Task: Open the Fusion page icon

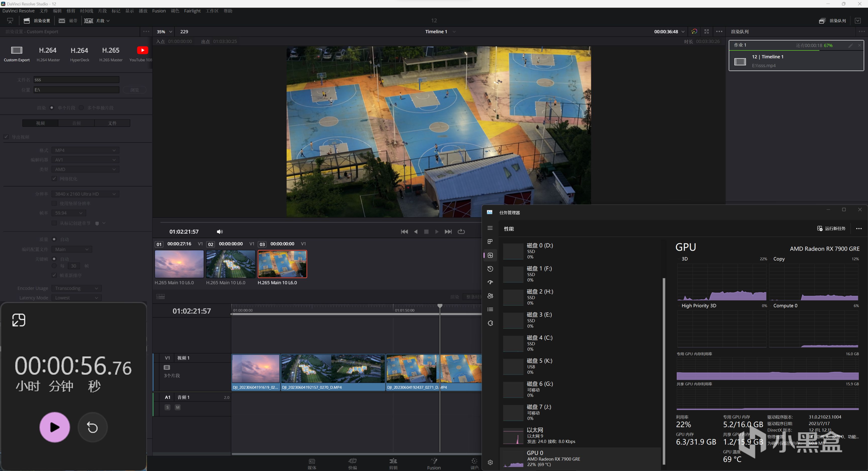Action: [x=434, y=461]
